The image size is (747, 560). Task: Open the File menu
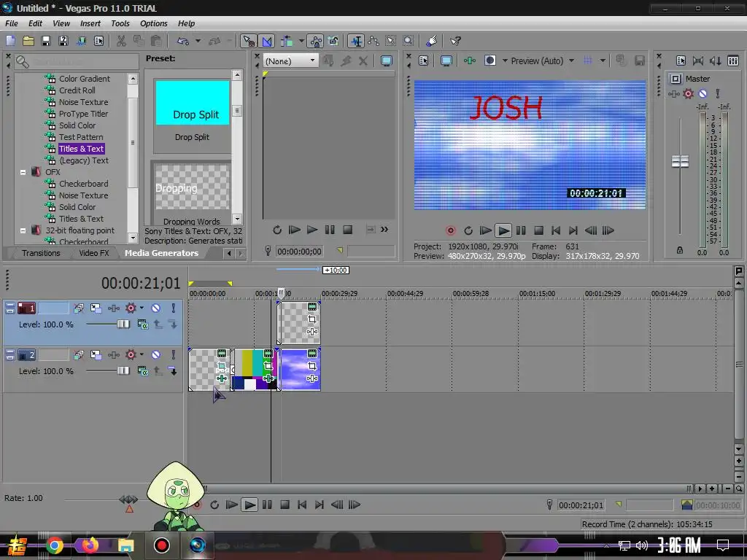coord(12,23)
